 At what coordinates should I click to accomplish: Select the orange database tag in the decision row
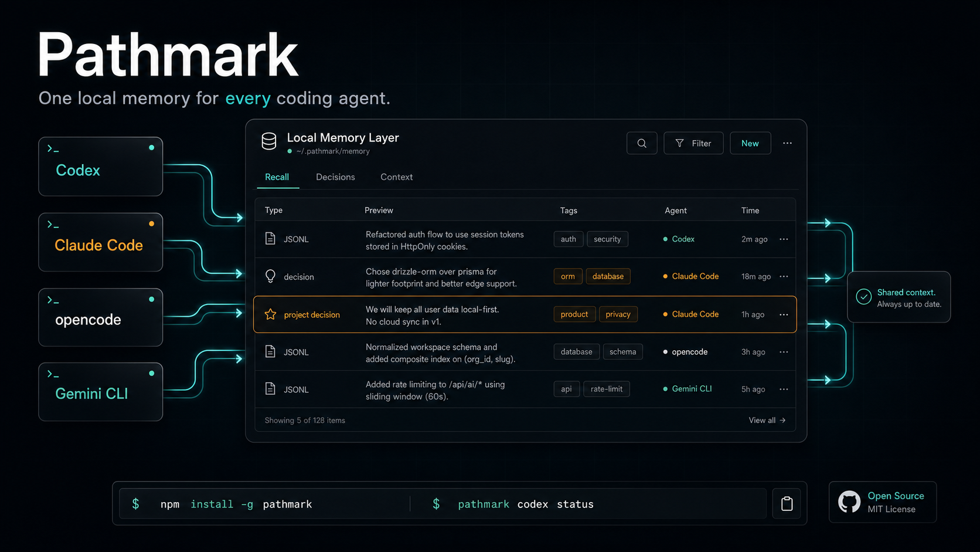608,276
